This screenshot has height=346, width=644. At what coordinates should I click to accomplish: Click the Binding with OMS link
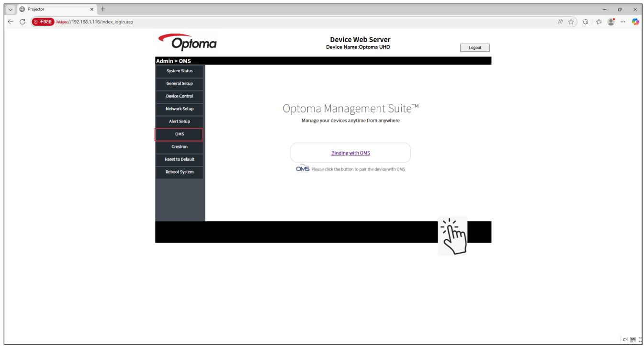click(351, 153)
